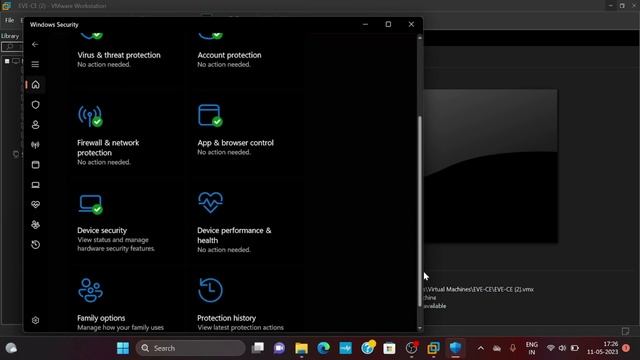Click the Device security tile icon
This screenshot has width=640, height=360.
[90, 204]
